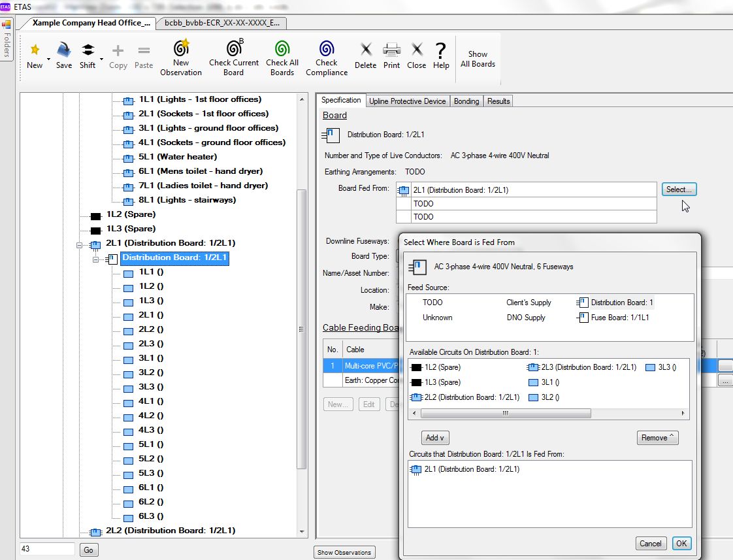Switch to the Upline Protective Device tab
This screenshot has width=733, height=560.
[x=407, y=101]
